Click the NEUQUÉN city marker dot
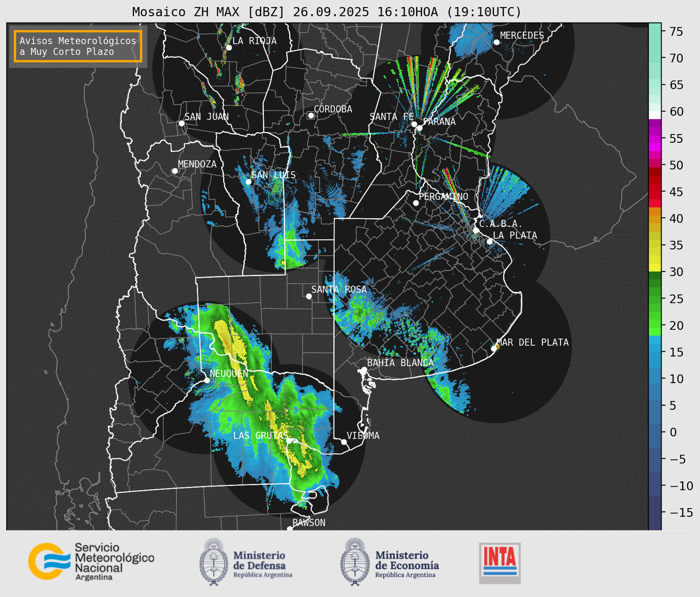 click(207, 380)
